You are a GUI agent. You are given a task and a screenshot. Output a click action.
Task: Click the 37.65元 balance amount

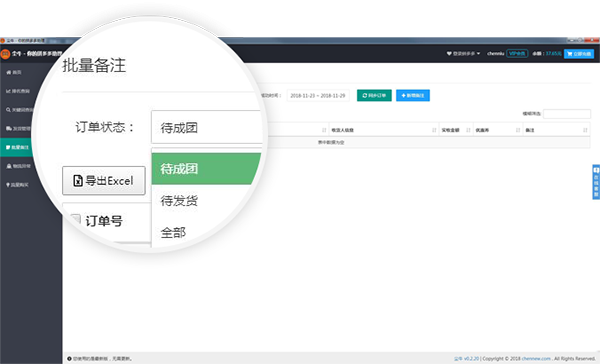pos(553,54)
